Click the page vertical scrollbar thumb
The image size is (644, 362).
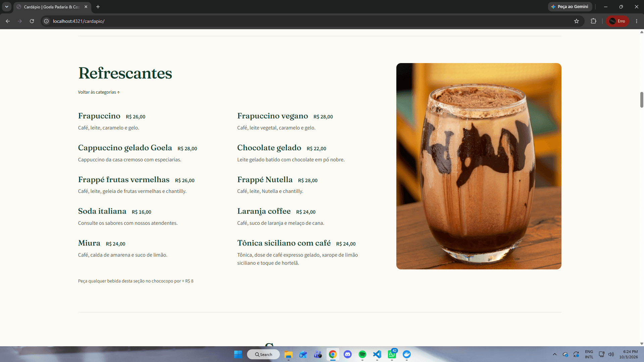(642, 100)
